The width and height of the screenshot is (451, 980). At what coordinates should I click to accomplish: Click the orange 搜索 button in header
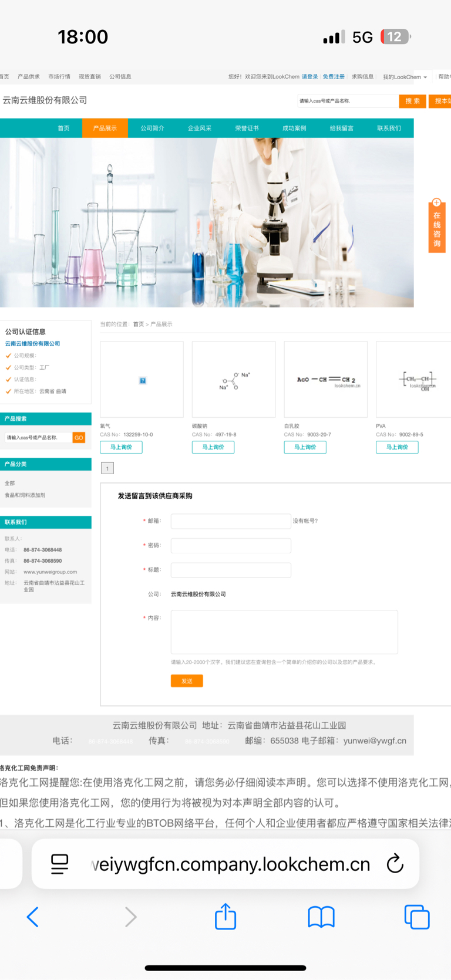pos(412,101)
